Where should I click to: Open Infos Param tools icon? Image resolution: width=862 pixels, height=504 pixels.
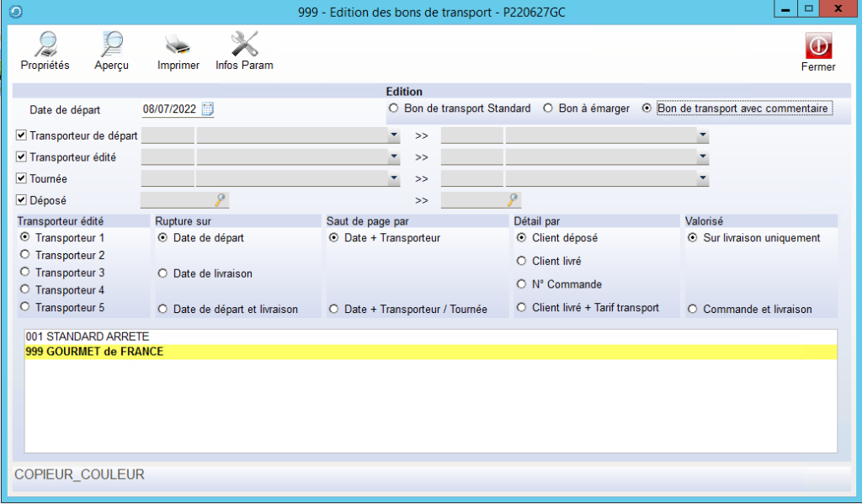click(x=244, y=44)
